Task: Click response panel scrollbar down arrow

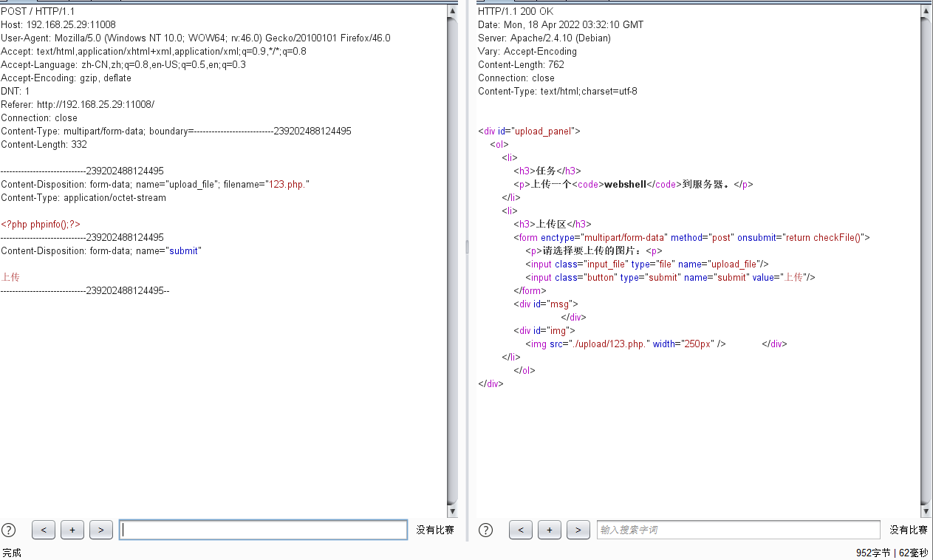Action: pos(926,511)
